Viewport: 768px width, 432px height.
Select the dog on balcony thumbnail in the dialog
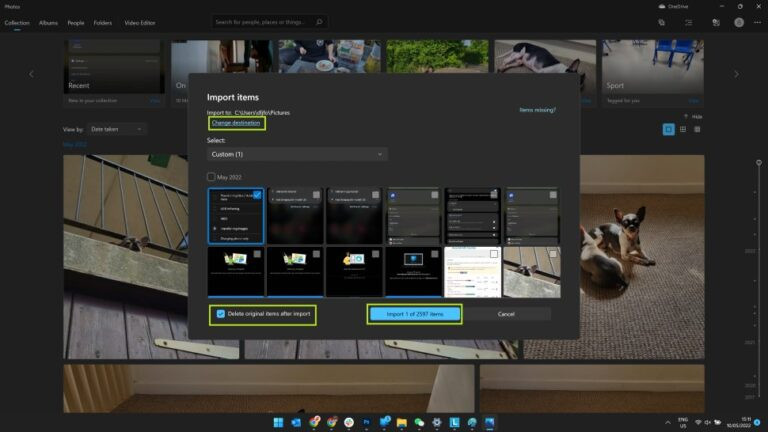532,272
